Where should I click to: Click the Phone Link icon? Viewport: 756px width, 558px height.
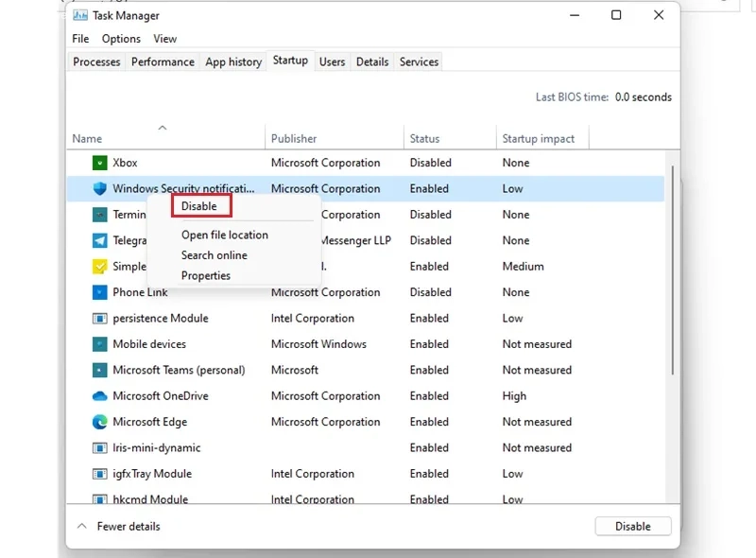(99, 292)
